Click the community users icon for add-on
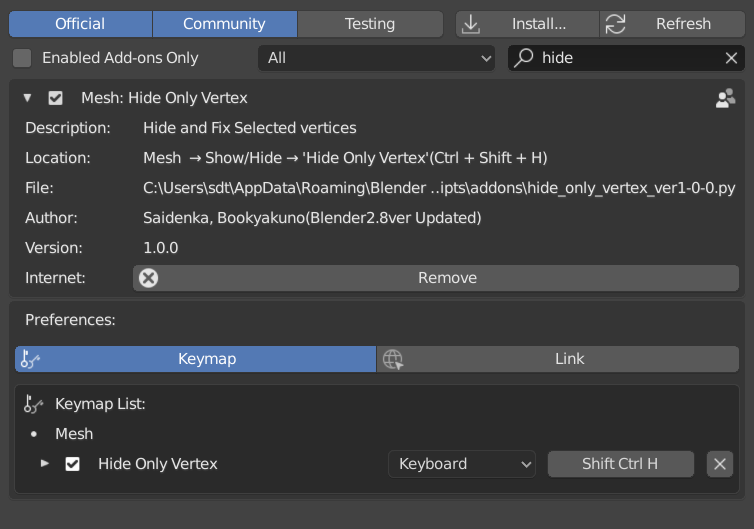Viewport: 754px width, 529px height. tap(726, 98)
